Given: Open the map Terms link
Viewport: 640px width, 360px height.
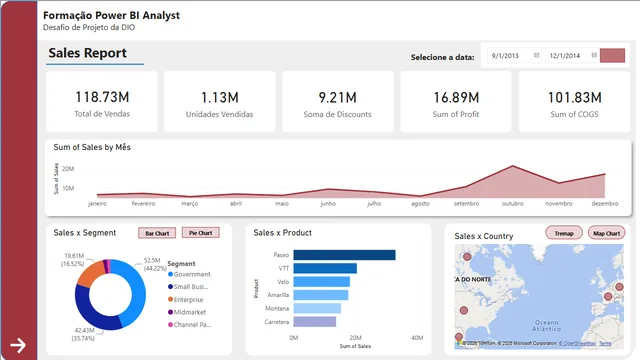Looking at the screenshot, I should (605, 344).
